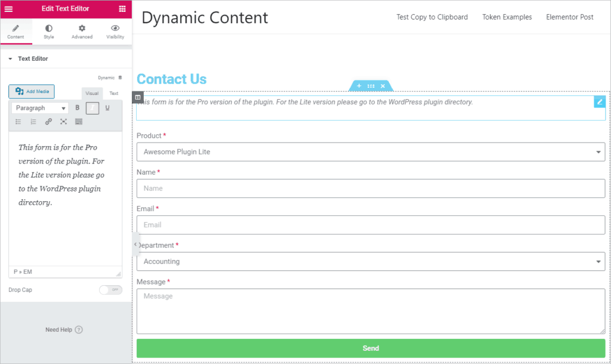Insert a bulleted list
The width and height of the screenshot is (611, 364).
point(18,122)
